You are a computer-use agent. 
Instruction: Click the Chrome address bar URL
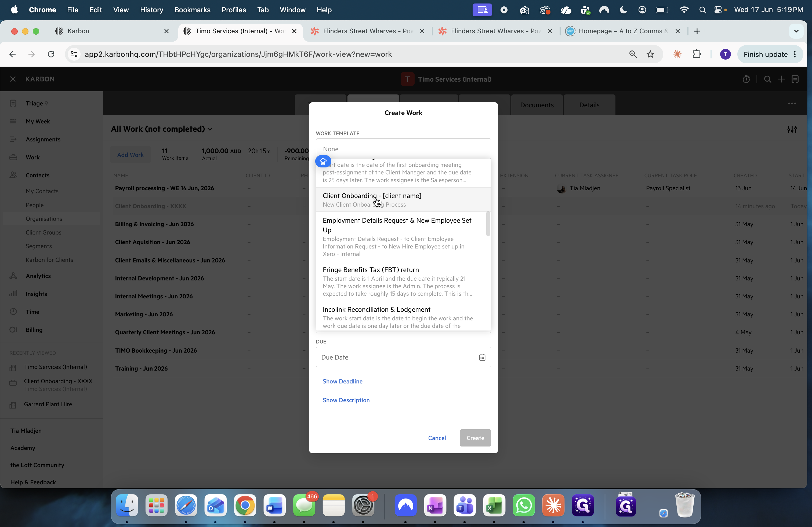(x=238, y=54)
